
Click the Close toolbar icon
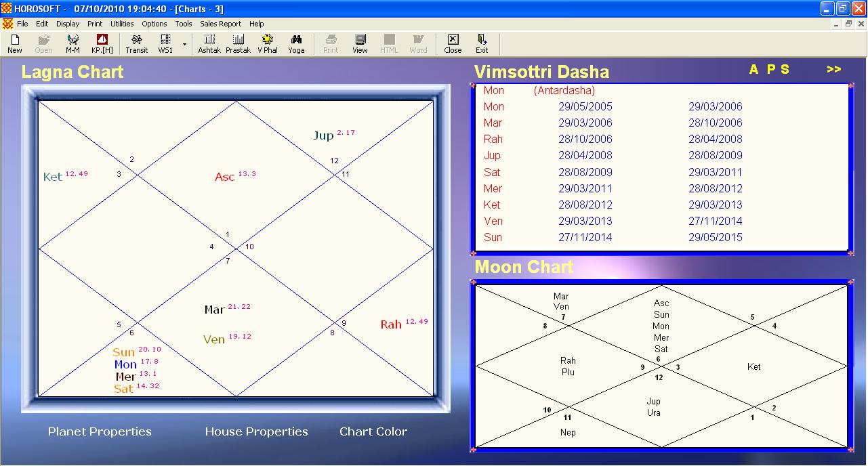point(453,44)
